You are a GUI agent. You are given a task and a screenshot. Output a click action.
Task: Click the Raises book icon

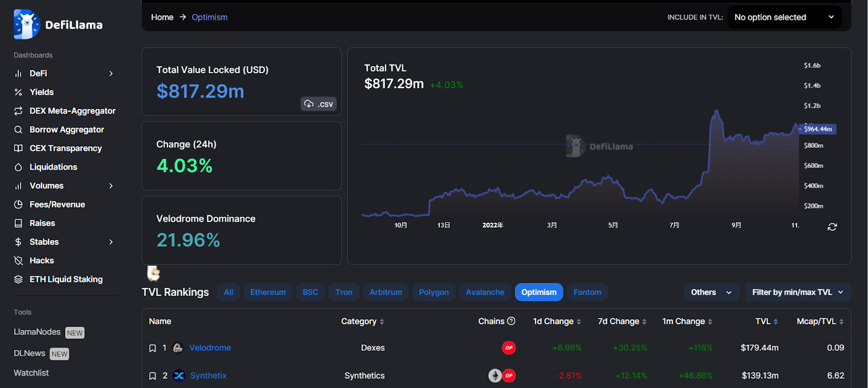click(x=18, y=223)
